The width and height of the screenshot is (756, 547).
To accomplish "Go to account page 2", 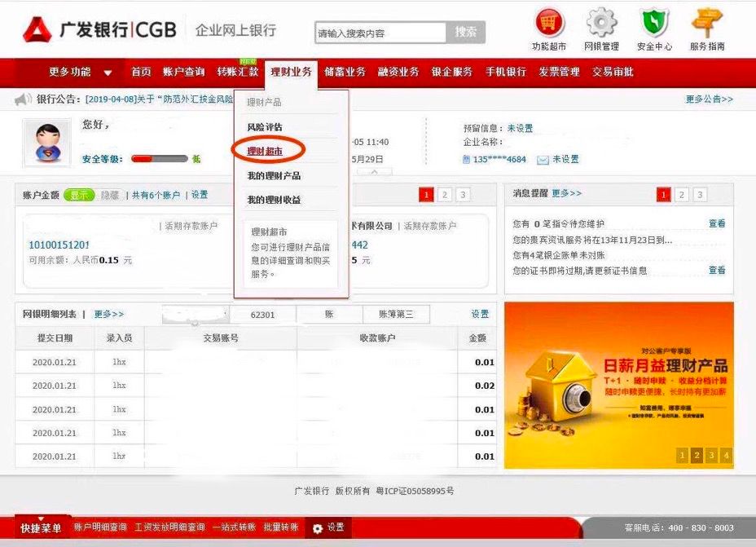I will coord(445,195).
